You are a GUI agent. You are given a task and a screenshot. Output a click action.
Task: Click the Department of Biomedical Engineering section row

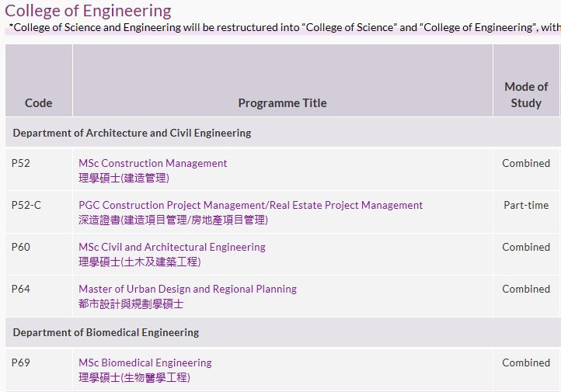point(283,332)
